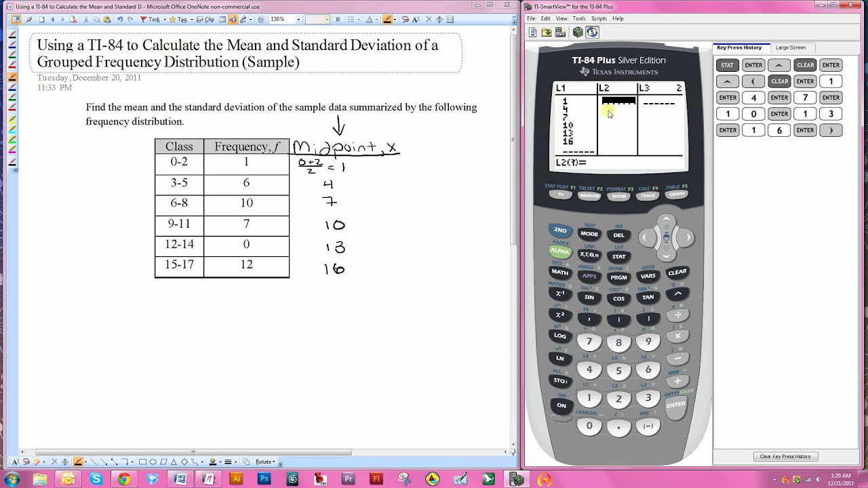Click the calculator's MODE key
868x488 pixels.
coord(589,234)
